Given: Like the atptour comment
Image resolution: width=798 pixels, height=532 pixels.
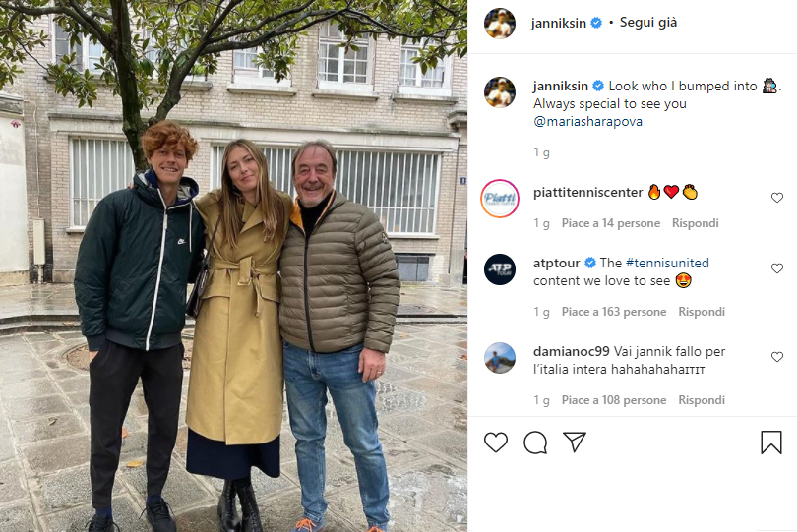Looking at the screenshot, I should [777, 268].
